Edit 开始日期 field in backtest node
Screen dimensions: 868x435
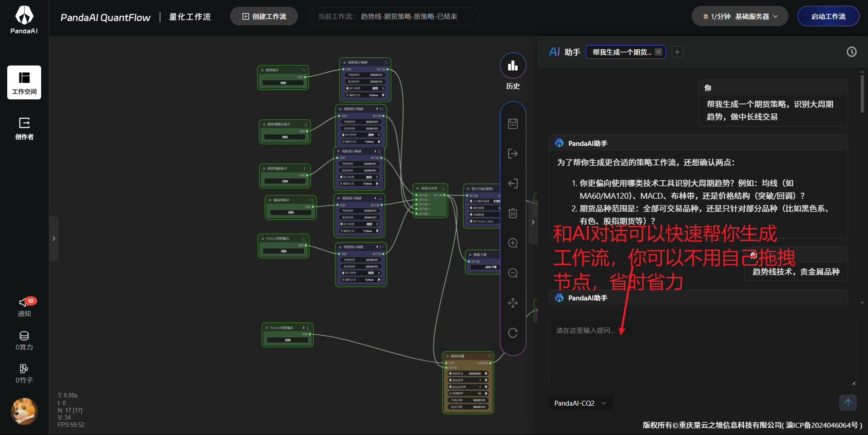point(468,400)
